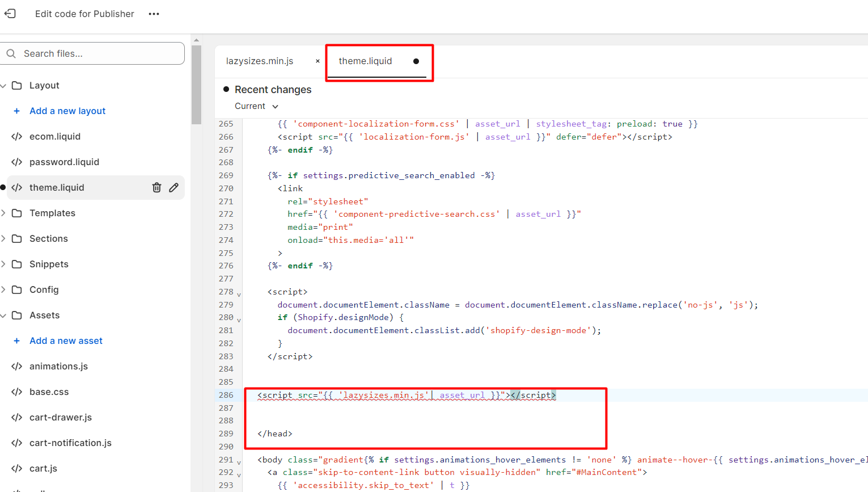This screenshot has width=868, height=492.
Task: Click the search magnifier icon
Action: pyautogui.click(x=11, y=53)
